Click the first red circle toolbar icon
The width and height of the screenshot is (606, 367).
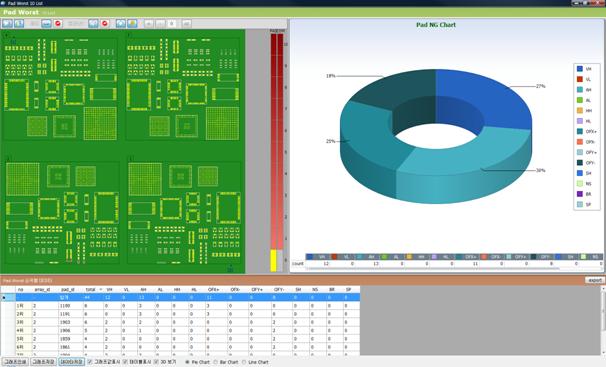click(x=58, y=24)
